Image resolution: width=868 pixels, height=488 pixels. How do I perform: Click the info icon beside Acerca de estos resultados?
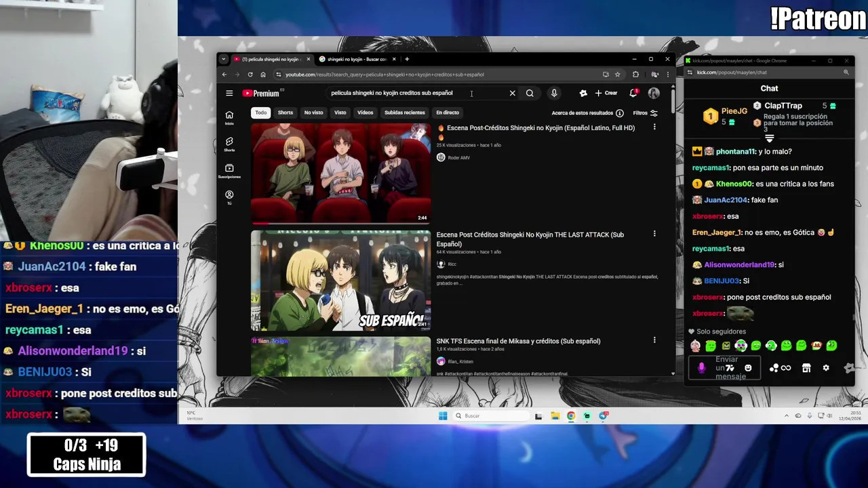pos(619,113)
